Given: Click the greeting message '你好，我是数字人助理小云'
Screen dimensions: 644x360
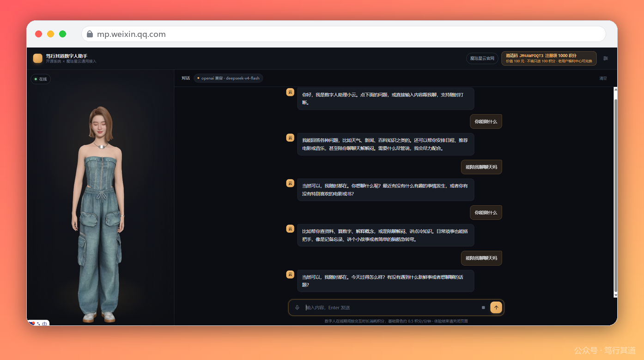Looking at the screenshot, I should pos(386,98).
